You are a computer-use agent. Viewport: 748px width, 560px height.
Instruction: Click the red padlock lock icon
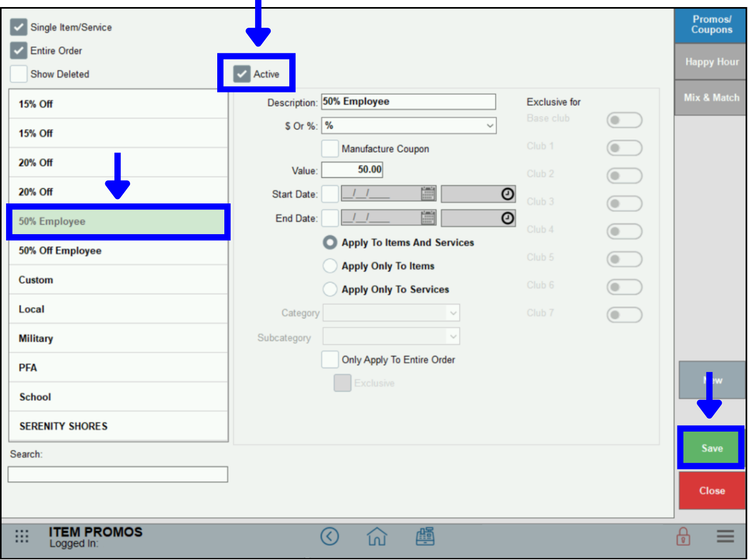683,536
